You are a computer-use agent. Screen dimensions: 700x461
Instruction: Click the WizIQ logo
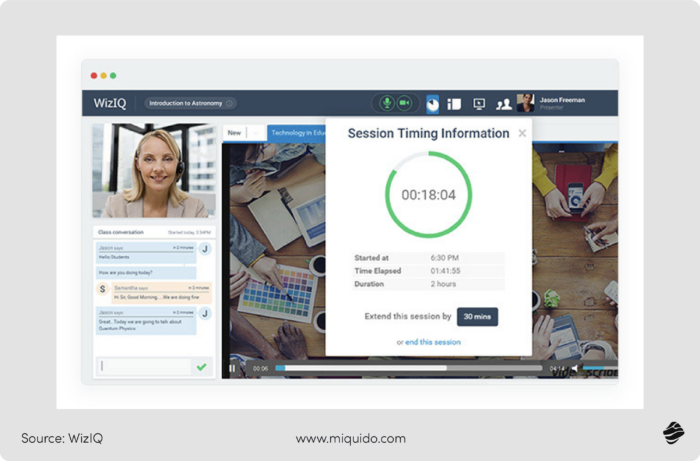tap(110, 103)
